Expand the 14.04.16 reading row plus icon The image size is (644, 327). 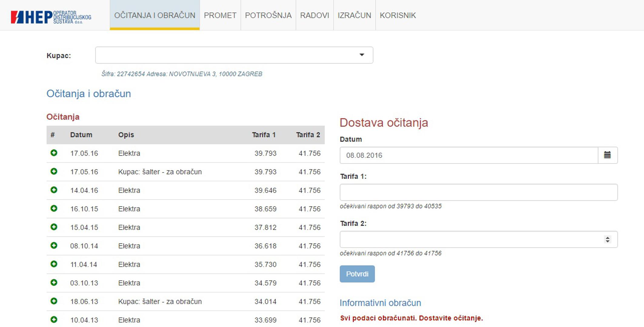click(54, 190)
